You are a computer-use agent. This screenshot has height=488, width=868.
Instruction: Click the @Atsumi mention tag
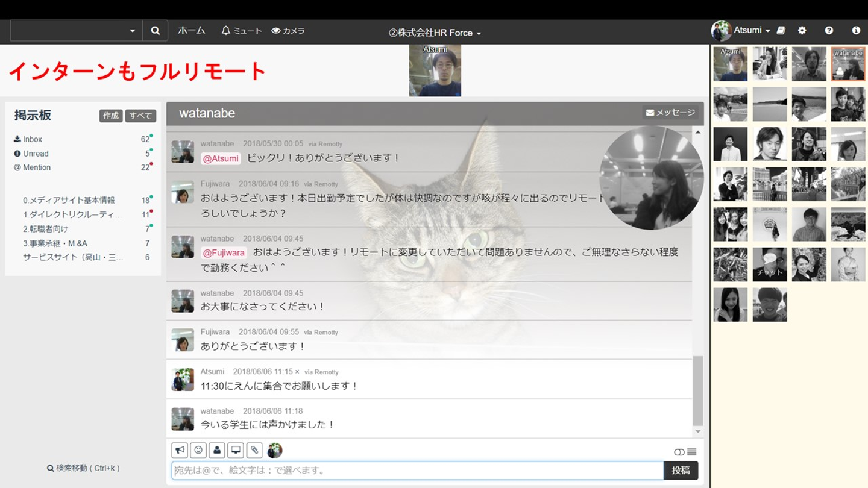click(221, 158)
